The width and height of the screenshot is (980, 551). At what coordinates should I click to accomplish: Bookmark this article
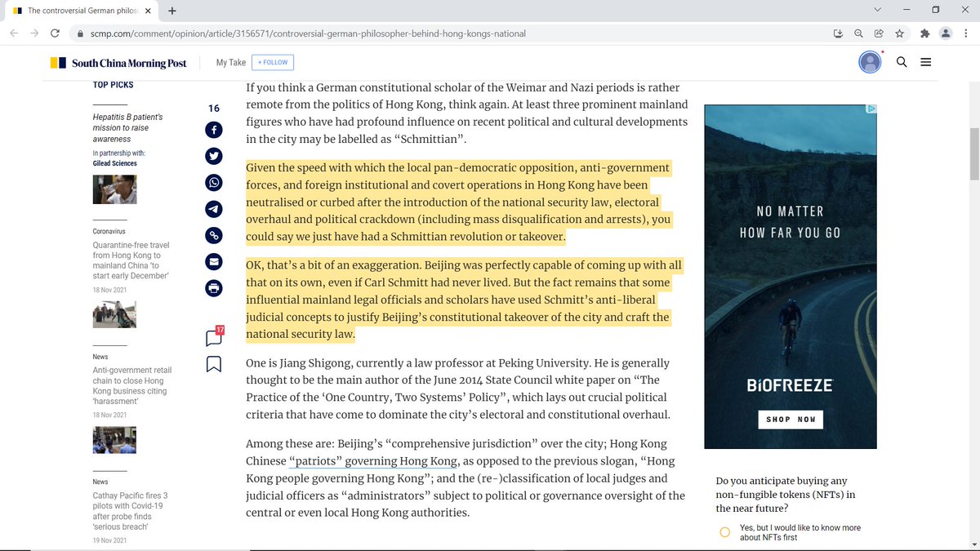[x=213, y=363]
